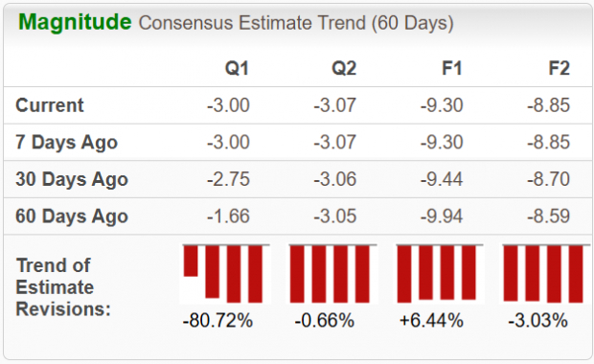Select the Q2 column header
Viewport: 594px width, 364px height.
344,69
